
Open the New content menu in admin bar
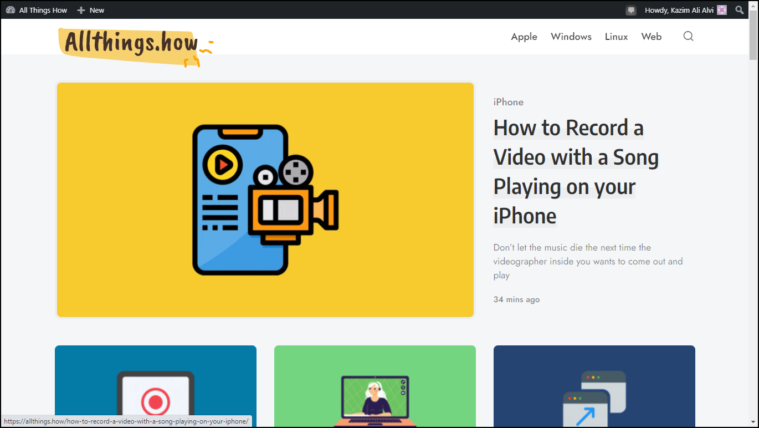click(x=91, y=10)
